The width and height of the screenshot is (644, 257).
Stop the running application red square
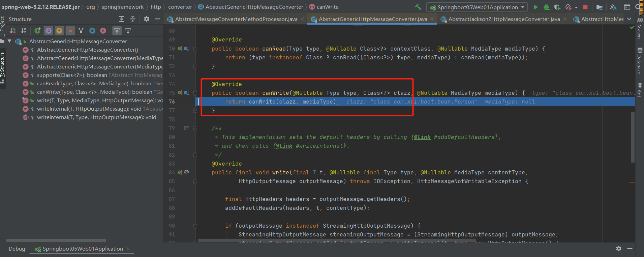coord(585,7)
